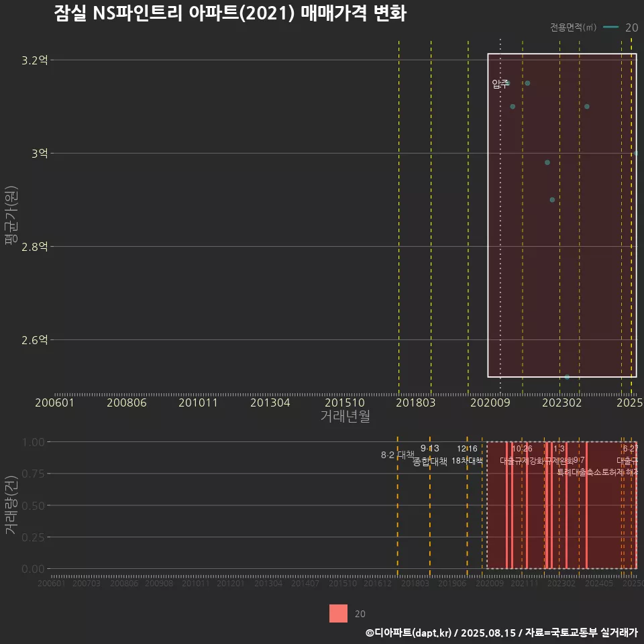This screenshot has height=644, width=644.
Task: Click the '201304' tick on the price chart axis
Action: coord(270,402)
